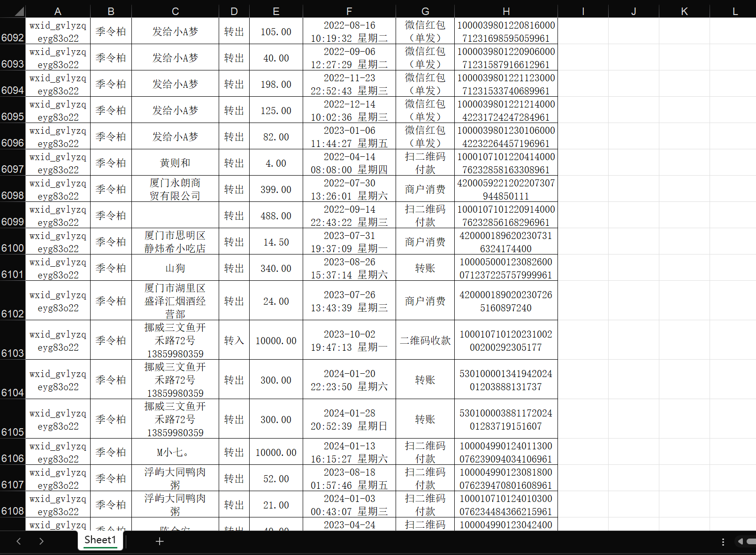Switch to the Sheet1 tab
This screenshot has height=555, width=756.
pos(100,540)
